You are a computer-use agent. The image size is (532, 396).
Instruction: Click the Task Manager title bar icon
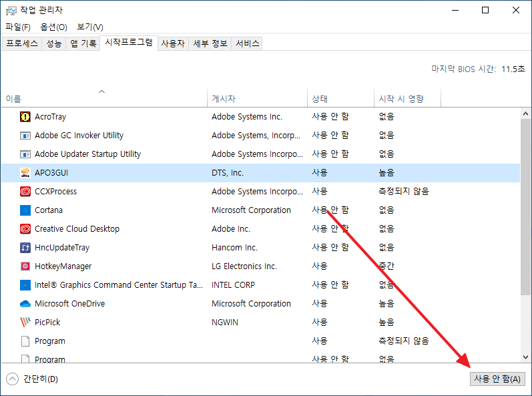11,11
